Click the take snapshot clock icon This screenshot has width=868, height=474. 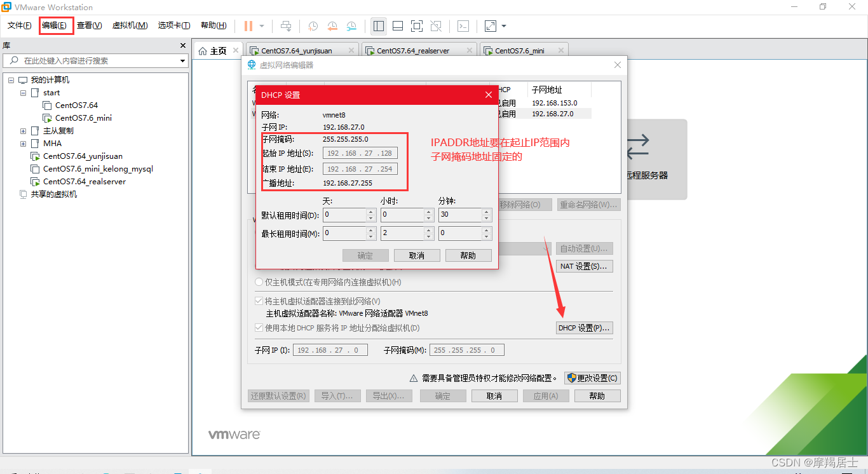pos(313,26)
